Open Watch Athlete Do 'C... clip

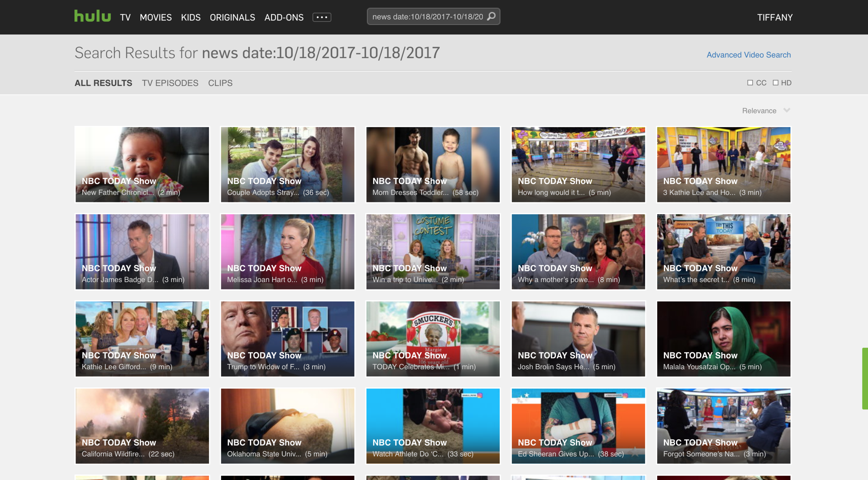pos(433,426)
